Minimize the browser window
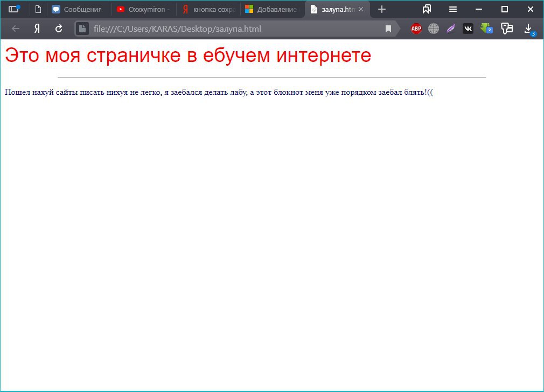This screenshot has width=544, height=392. (x=479, y=9)
